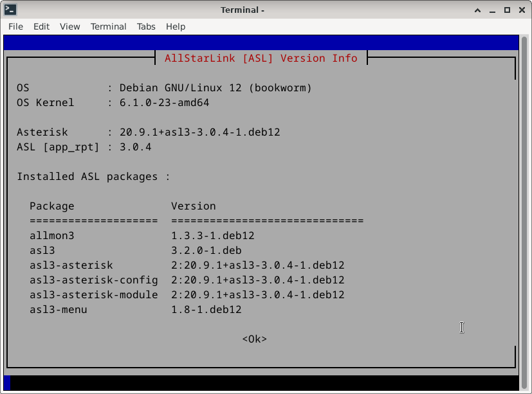This screenshot has width=532, height=394.
Task: Click the OS value Debian GNU/Linux 12 (bookworm)
Action: pos(216,88)
